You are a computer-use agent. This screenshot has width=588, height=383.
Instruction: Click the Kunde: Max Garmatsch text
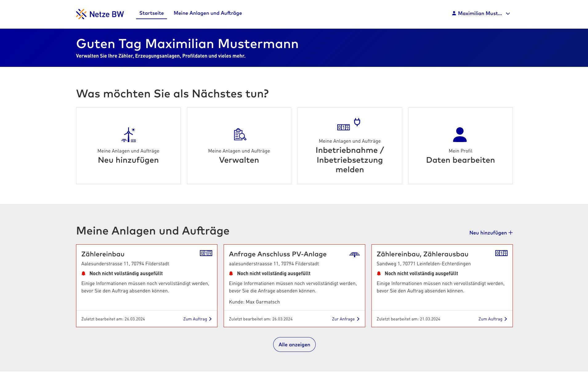click(254, 302)
